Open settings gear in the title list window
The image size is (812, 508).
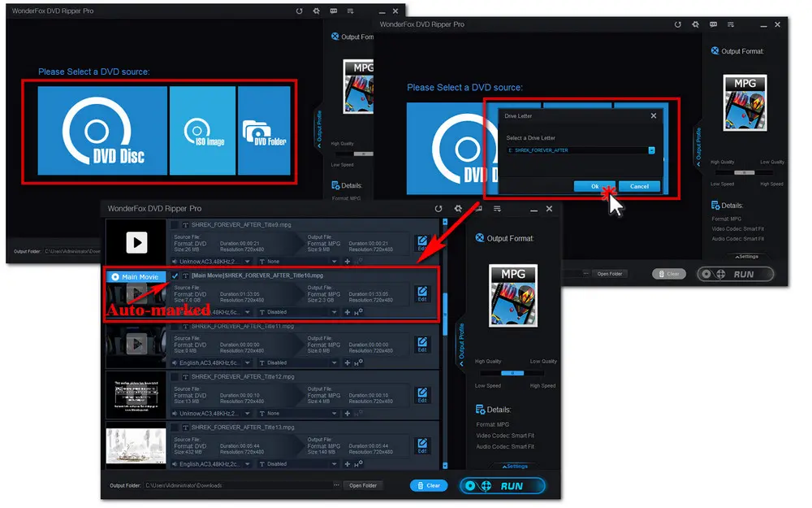pos(458,208)
